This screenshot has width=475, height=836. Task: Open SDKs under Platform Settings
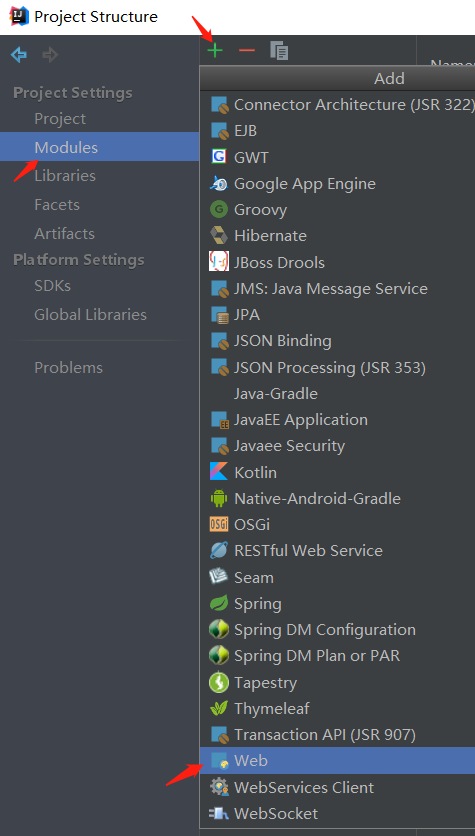coord(52,285)
